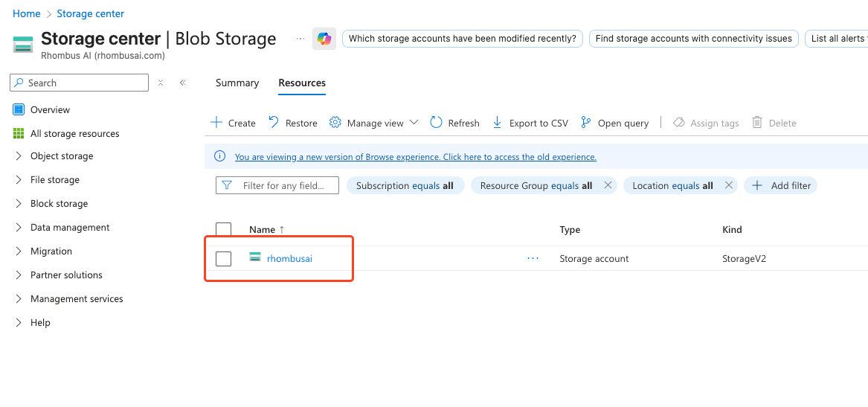Click the Create plus icon

pos(216,122)
